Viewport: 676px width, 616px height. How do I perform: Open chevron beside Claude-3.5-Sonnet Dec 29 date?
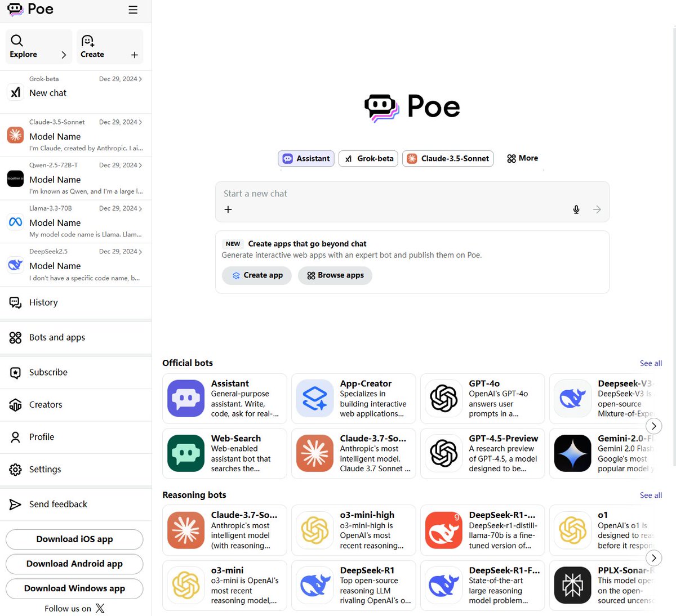140,122
